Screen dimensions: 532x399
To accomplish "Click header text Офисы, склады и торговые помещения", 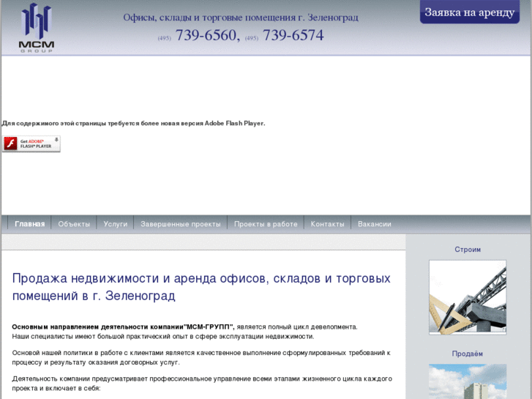I will [x=241, y=18].
